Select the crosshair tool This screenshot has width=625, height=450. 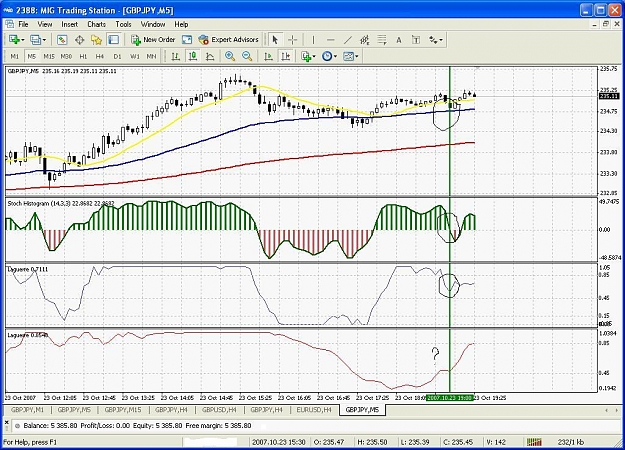[293, 39]
